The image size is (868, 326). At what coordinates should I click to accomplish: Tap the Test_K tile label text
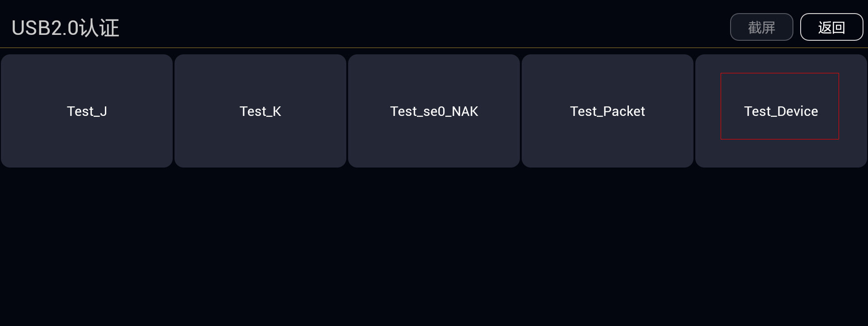click(260, 111)
